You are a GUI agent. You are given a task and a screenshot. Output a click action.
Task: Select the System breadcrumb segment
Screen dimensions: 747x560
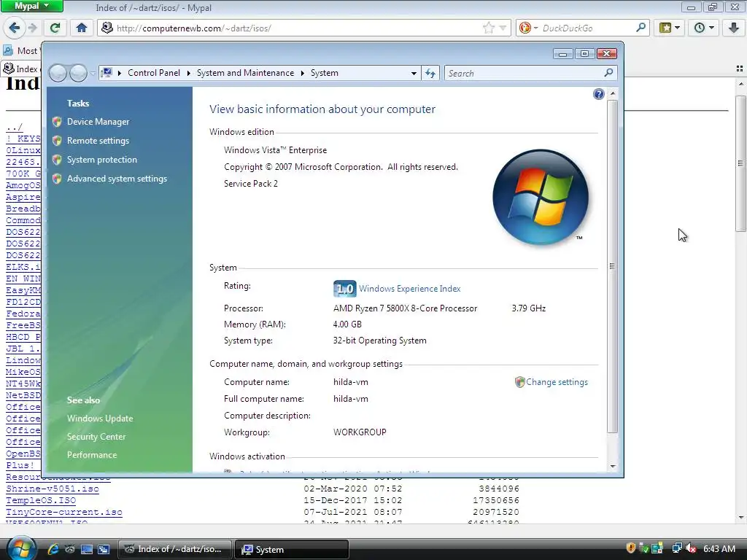coord(325,73)
